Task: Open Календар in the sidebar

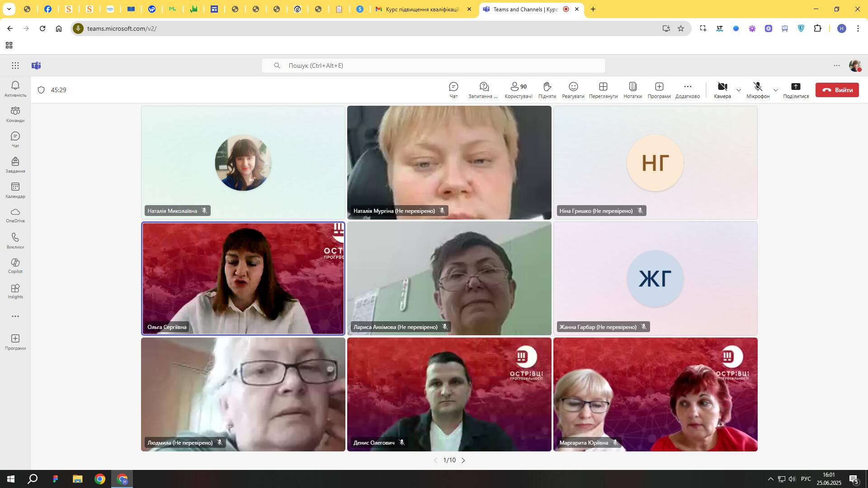Action: [x=15, y=190]
